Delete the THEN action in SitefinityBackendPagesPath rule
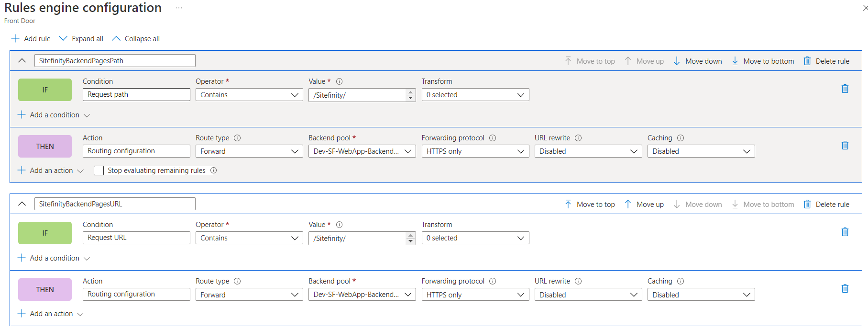 click(845, 145)
